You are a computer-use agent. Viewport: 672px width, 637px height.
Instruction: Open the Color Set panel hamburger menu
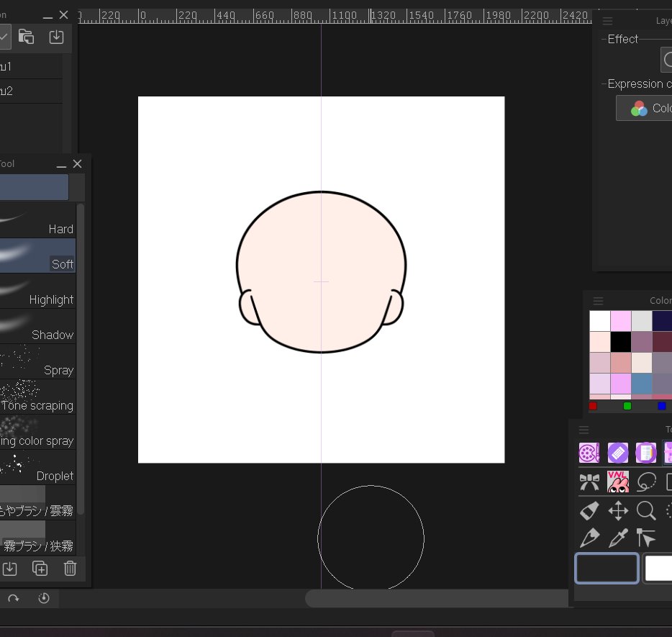point(598,300)
